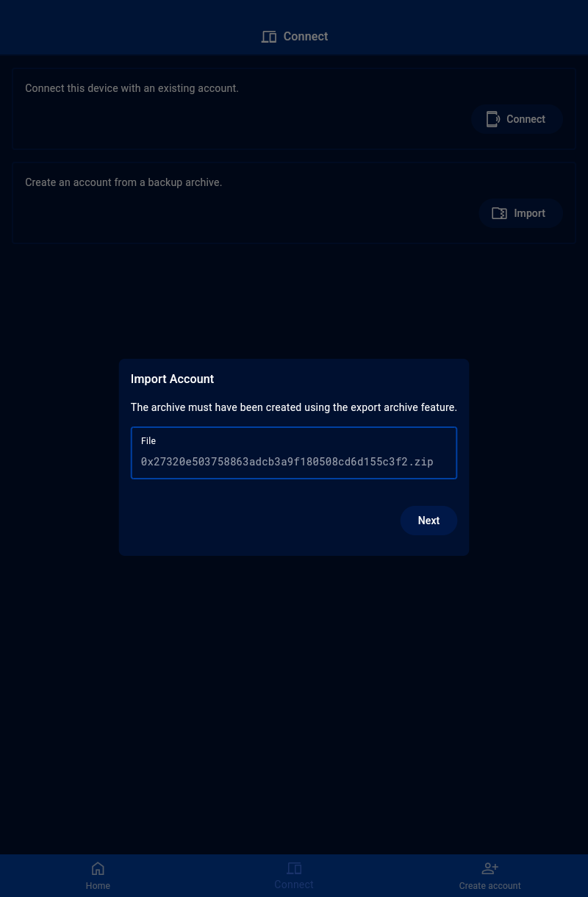The width and height of the screenshot is (588, 897).
Task: Click the zip filename in File field
Action: 287,462
